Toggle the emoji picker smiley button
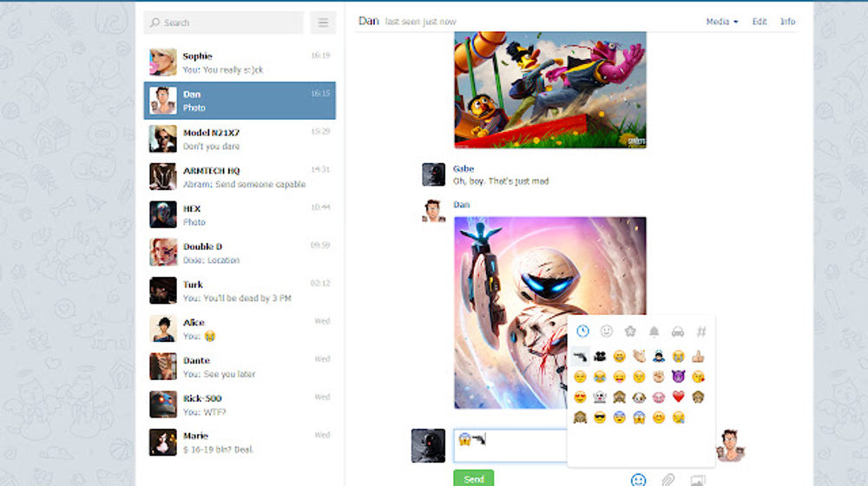This screenshot has width=868, height=486. coord(638,479)
